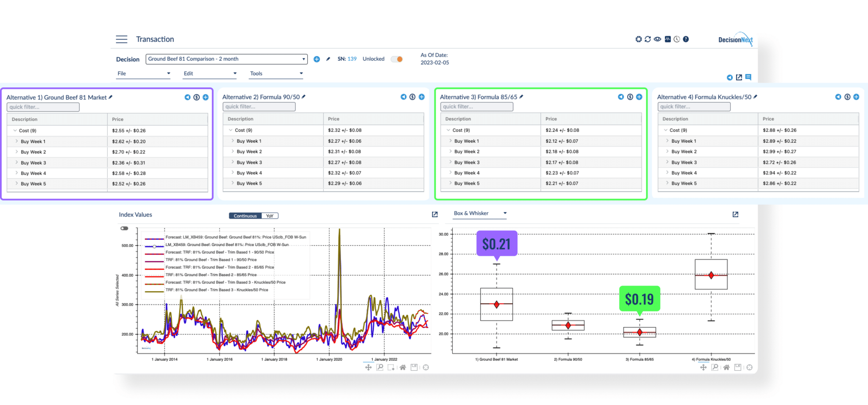The height and width of the screenshot is (405, 868).
Task: Click quick filter field in Formula 90/50
Action: [x=259, y=107]
